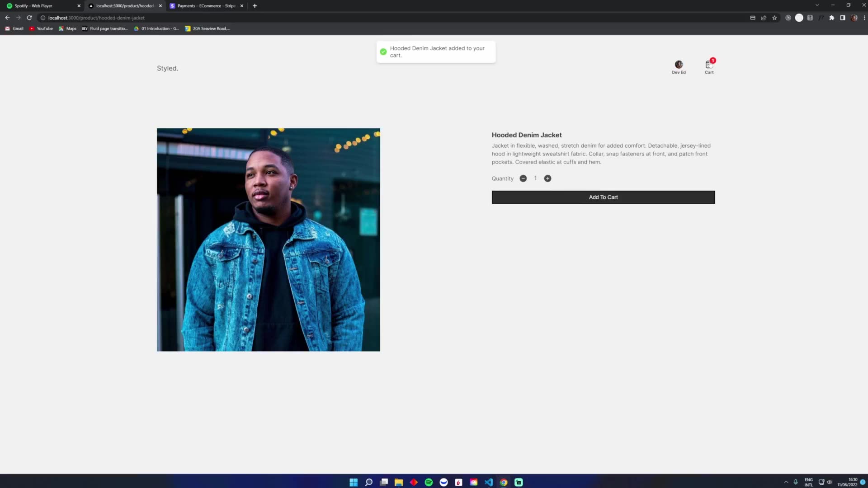Open Windows search from the taskbar

click(x=368, y=482)
